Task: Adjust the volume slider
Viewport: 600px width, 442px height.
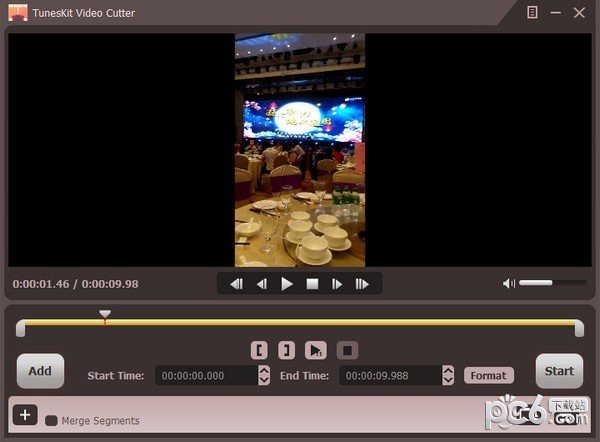Action: [550, 283]
